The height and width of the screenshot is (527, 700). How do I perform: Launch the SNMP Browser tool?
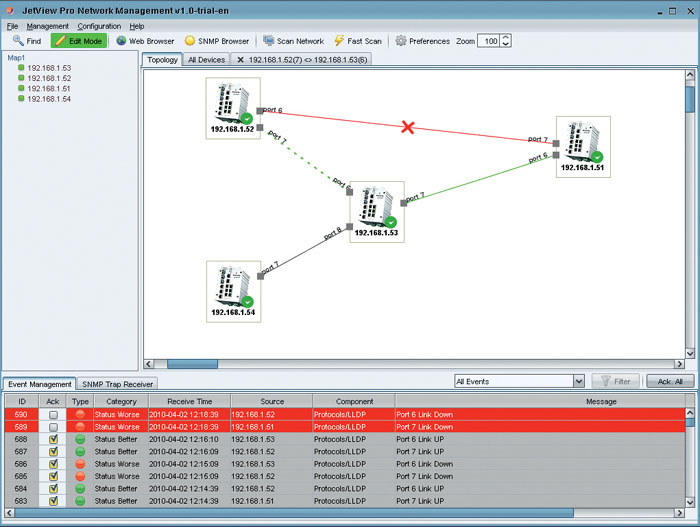pos(190,41)
